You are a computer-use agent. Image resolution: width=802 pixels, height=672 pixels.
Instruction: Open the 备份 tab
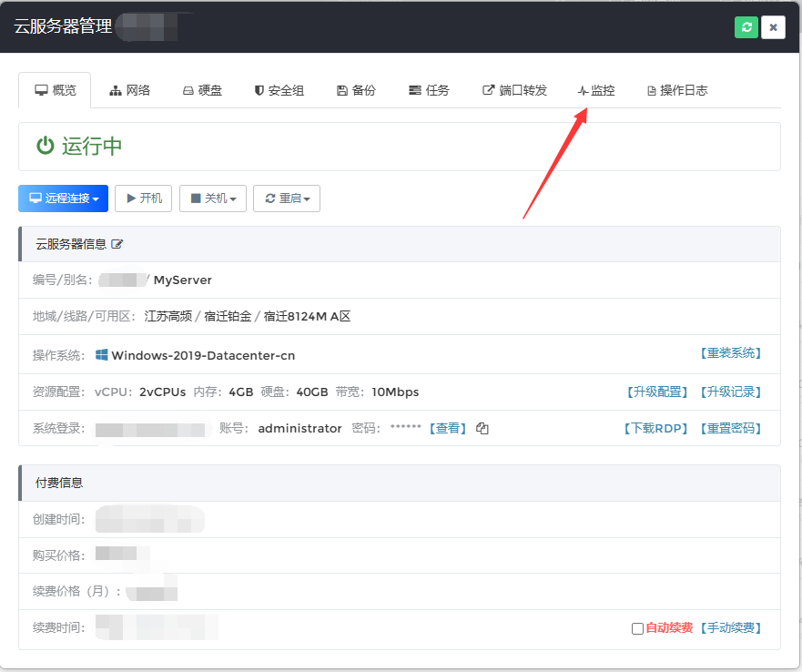point(356,90)
